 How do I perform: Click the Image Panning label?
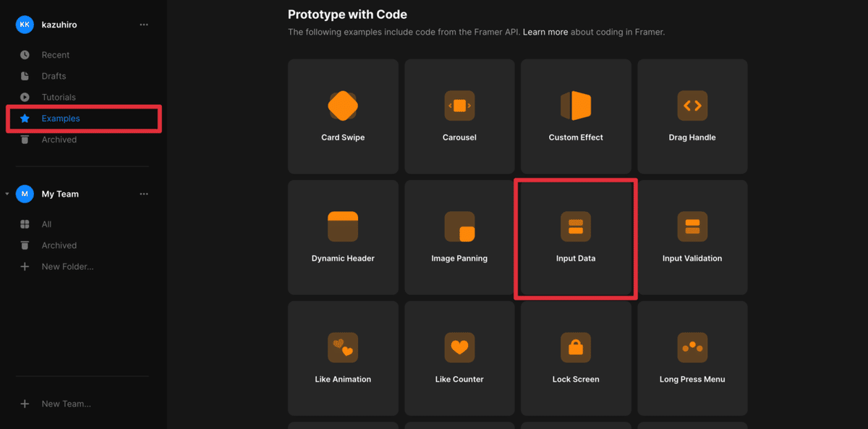(459, 258)
